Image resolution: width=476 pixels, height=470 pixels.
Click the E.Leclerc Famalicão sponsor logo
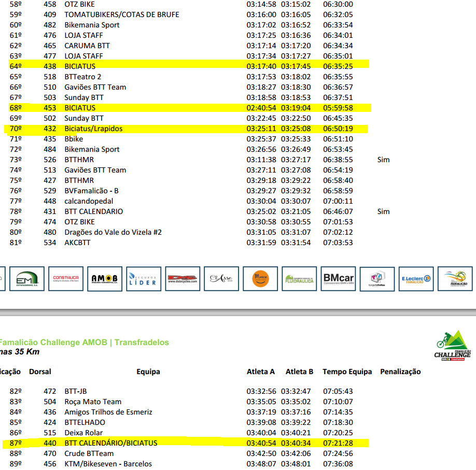tap(416, 279)
